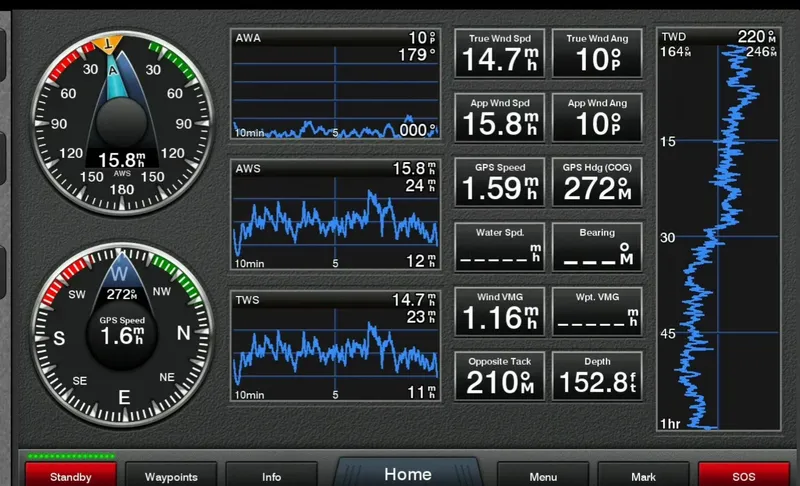Tap the GPS Hdg (COG) data box
800x486 pixels.
[x=597, y=181]
